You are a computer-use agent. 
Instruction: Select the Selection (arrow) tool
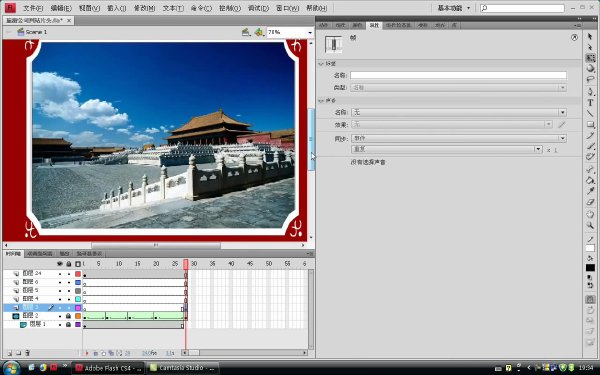(590, 36)
